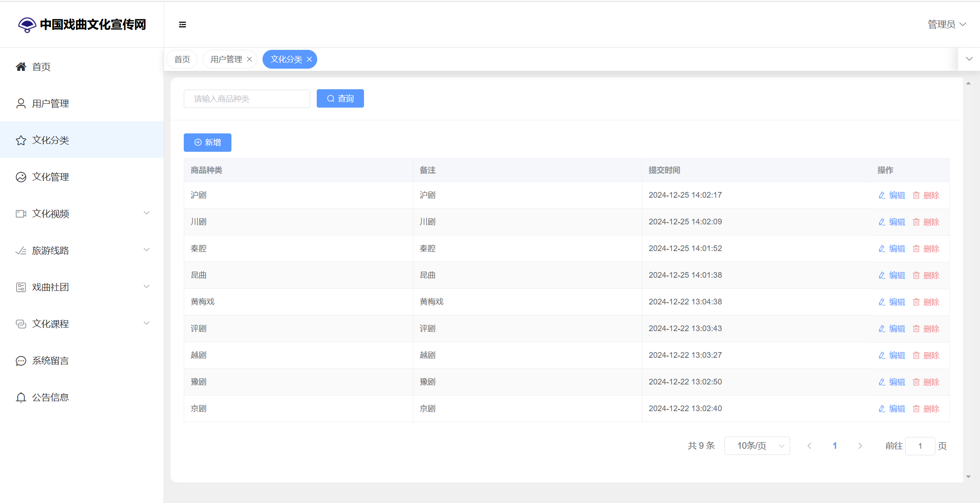Close the 用户管理 tab

(x=249, y=59)
